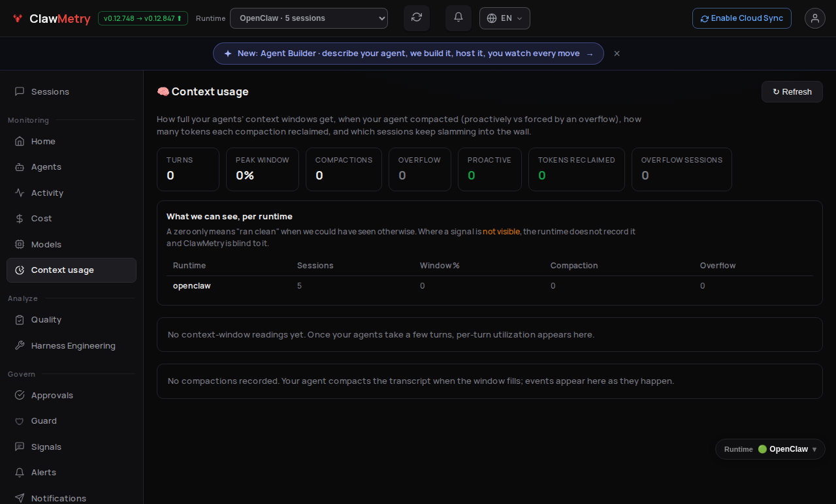Navigate to Models in sidebar
Screen dimensions: 836x504
tap(71, 245)
